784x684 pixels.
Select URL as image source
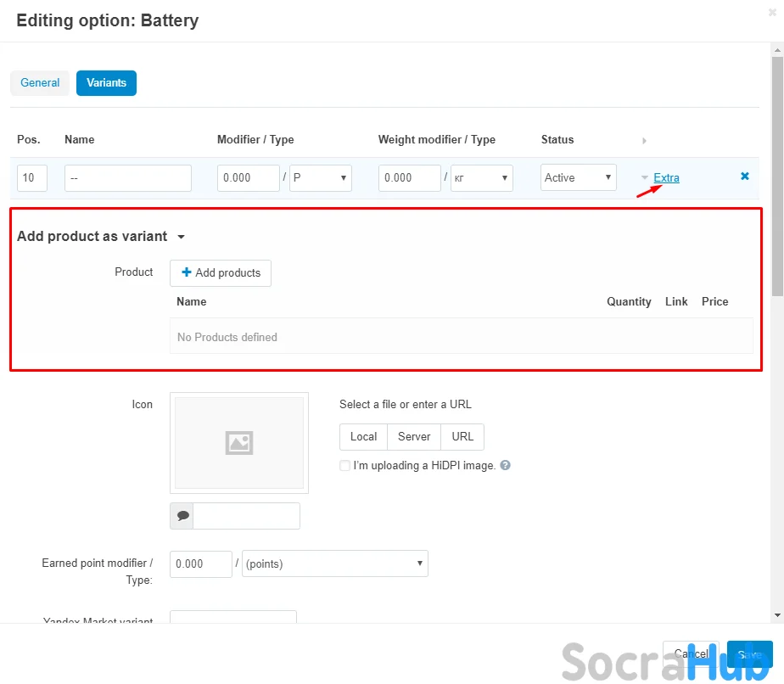coord(462,436)
